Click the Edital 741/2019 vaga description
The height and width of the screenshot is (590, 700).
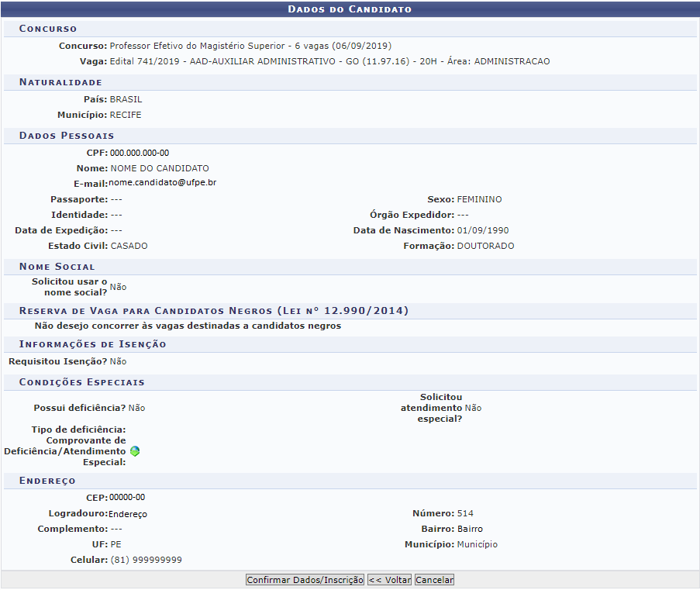[x=329, y=61]
